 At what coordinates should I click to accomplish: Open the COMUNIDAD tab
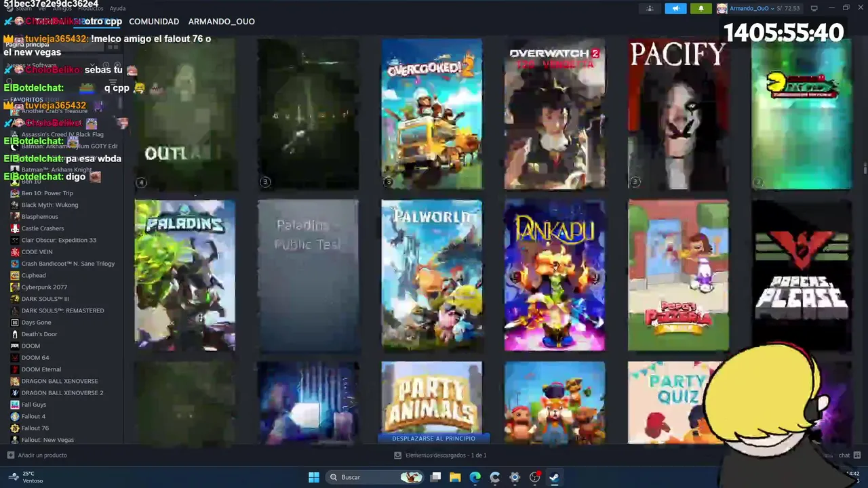pos(154,22)
